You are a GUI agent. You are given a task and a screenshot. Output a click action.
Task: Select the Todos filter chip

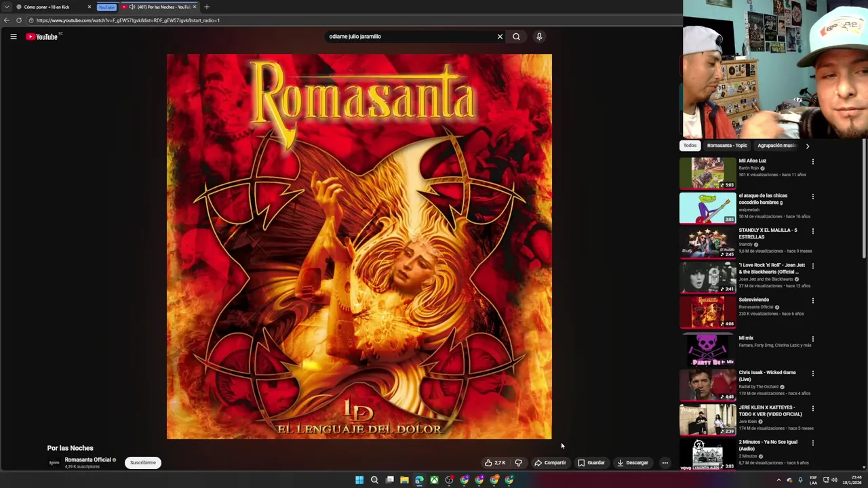690,146
